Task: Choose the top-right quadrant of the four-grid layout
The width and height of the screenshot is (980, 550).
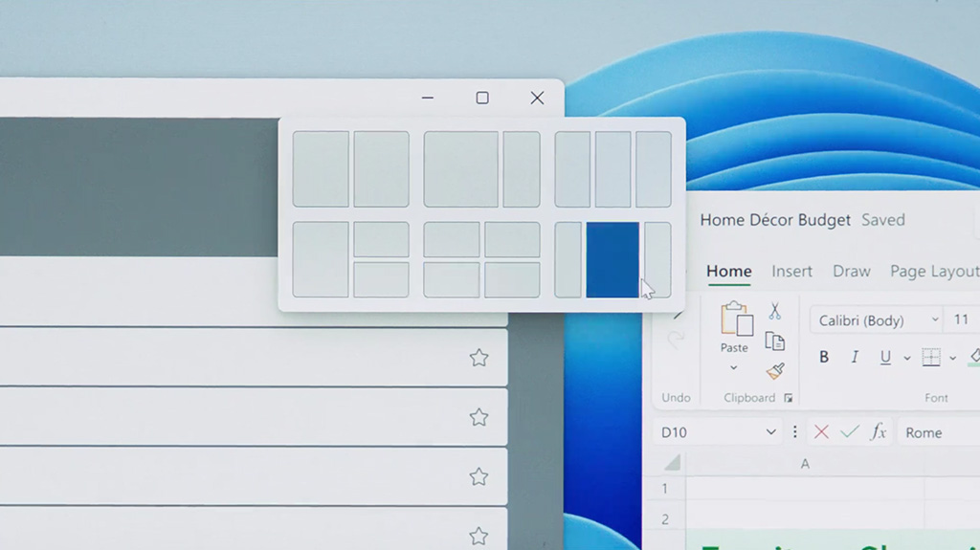Action: click(x=513, y=239)
